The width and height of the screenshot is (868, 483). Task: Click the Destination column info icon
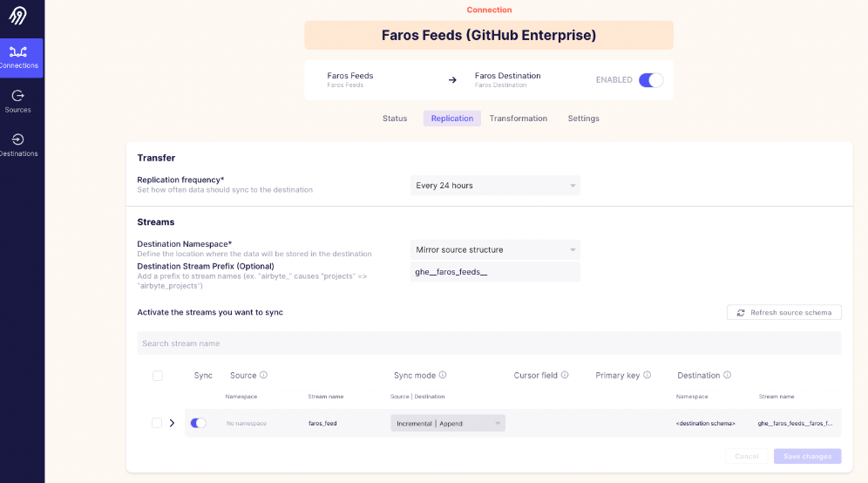point(727,375)
